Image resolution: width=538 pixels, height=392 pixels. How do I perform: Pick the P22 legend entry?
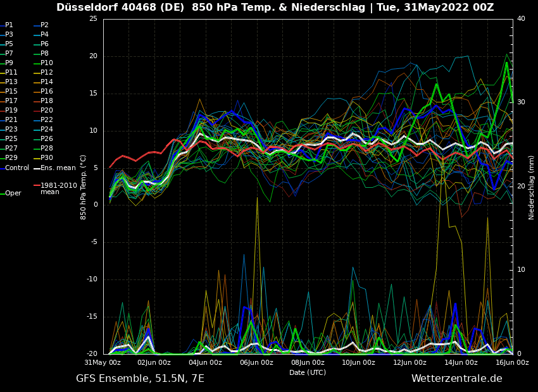[x=47, y=120]
